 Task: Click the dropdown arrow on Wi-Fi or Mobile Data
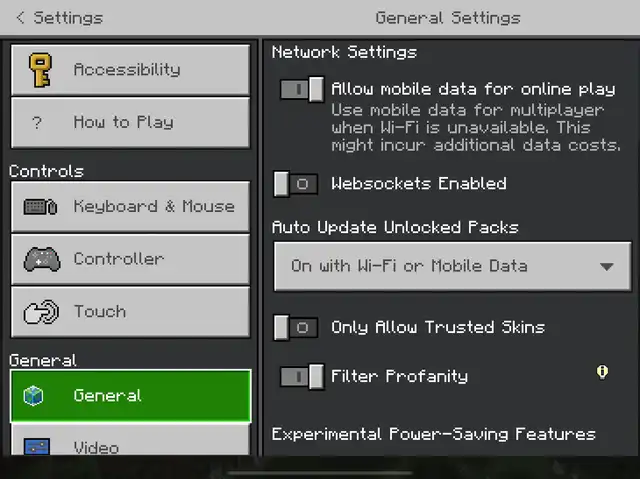(x=607, y=267)
